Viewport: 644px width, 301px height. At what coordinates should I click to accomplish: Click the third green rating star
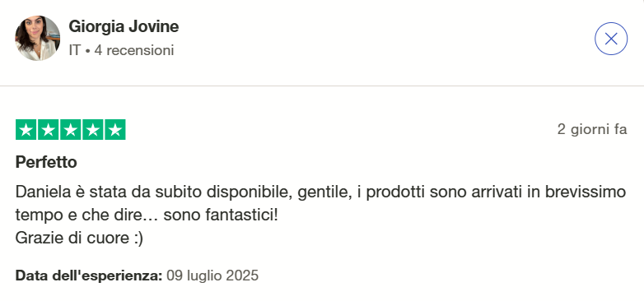70,130
